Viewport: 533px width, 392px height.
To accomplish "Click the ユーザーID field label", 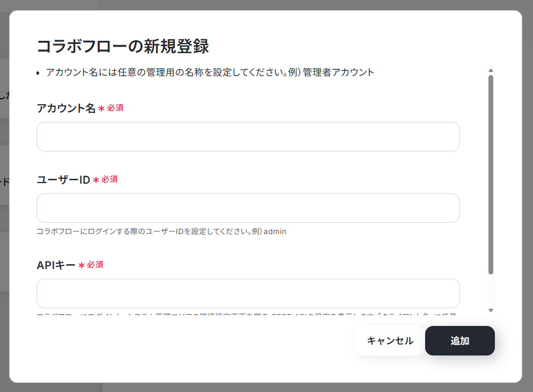I will pos(63,179).
